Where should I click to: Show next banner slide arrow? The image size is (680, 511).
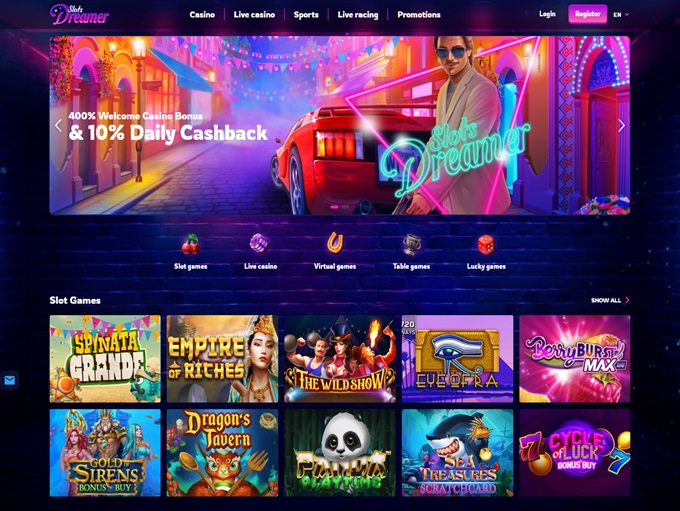(621, 125)
